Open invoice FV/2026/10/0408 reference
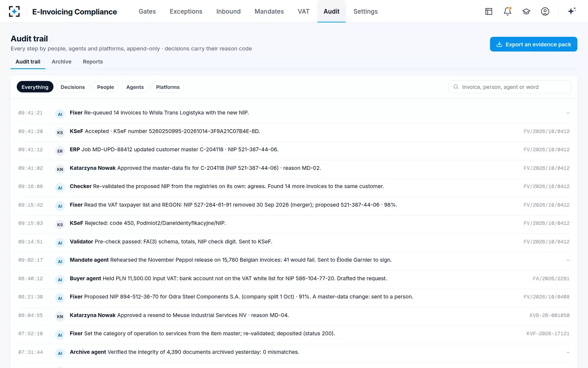The width and height of the screenshot is (588, 368). 546,297
